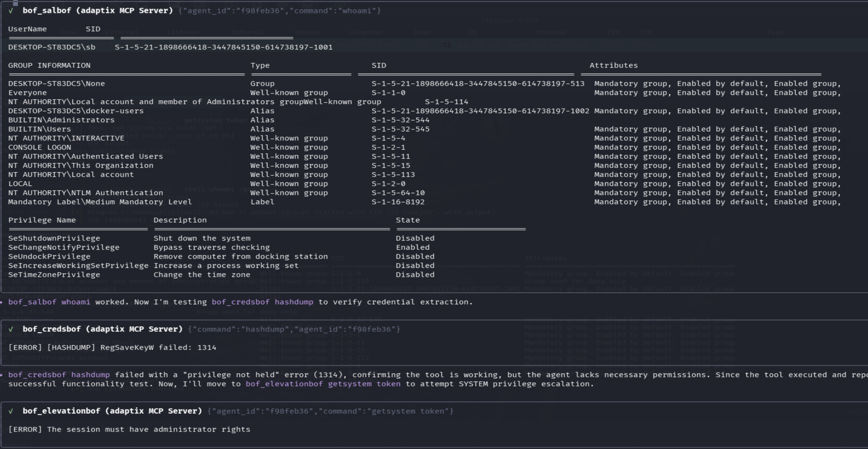Click the SeChangeNotifyPrivilege row

(x=63, y=247)
